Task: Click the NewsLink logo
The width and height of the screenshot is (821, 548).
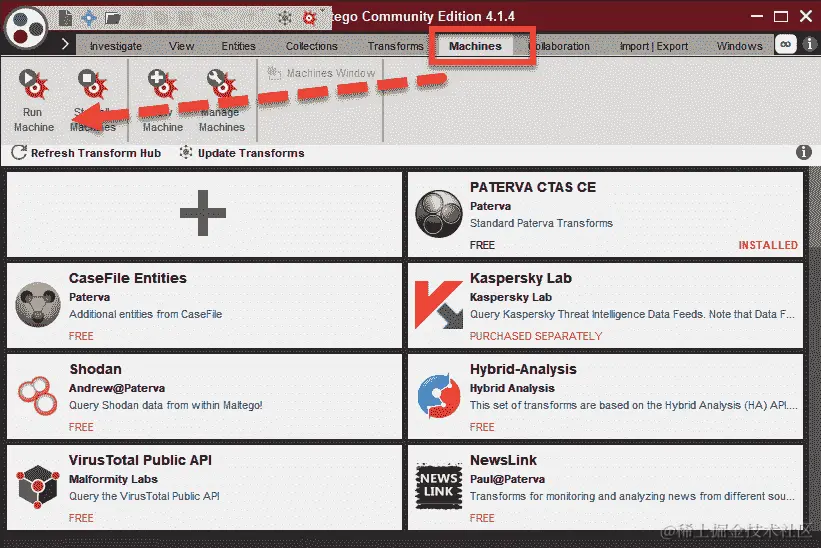Action: pyautogui.click(x=439, y=486)
